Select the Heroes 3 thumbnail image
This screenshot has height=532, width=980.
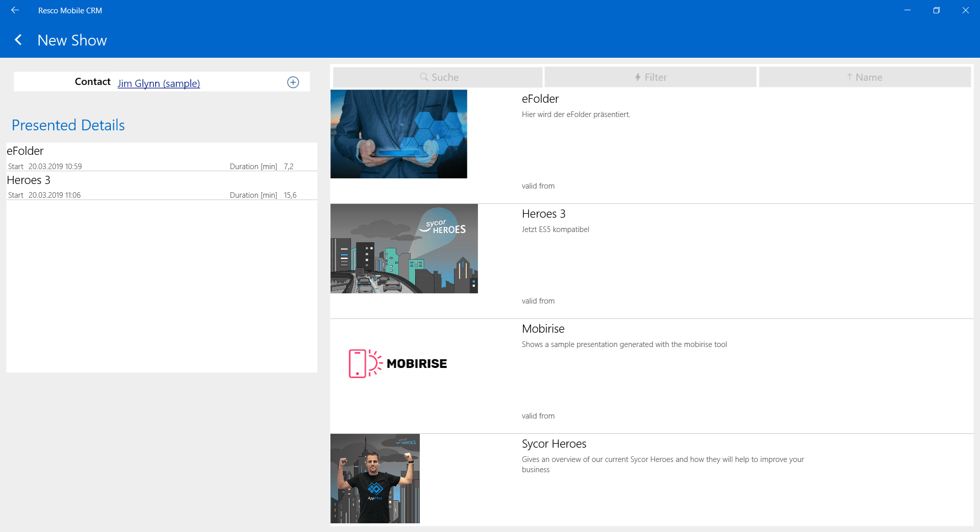pyautogui.click(x=404, y=248)
